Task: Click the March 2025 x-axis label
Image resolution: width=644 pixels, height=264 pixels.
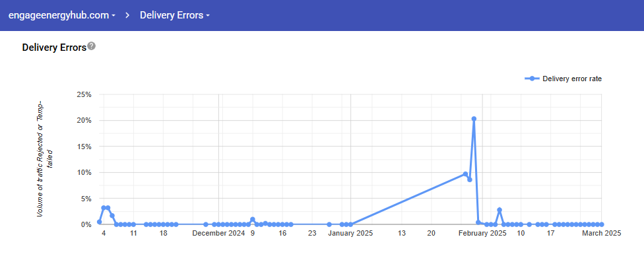Action: [x=602, y=233]
